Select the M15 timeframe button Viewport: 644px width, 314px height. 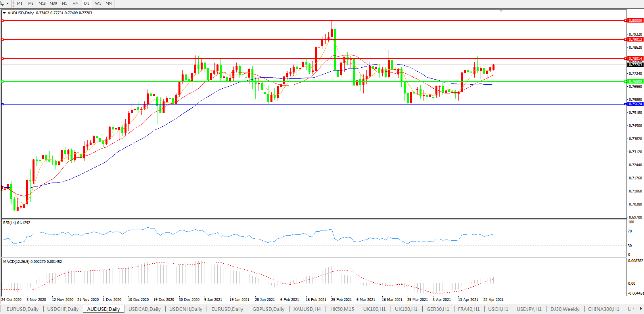point(42,3)
